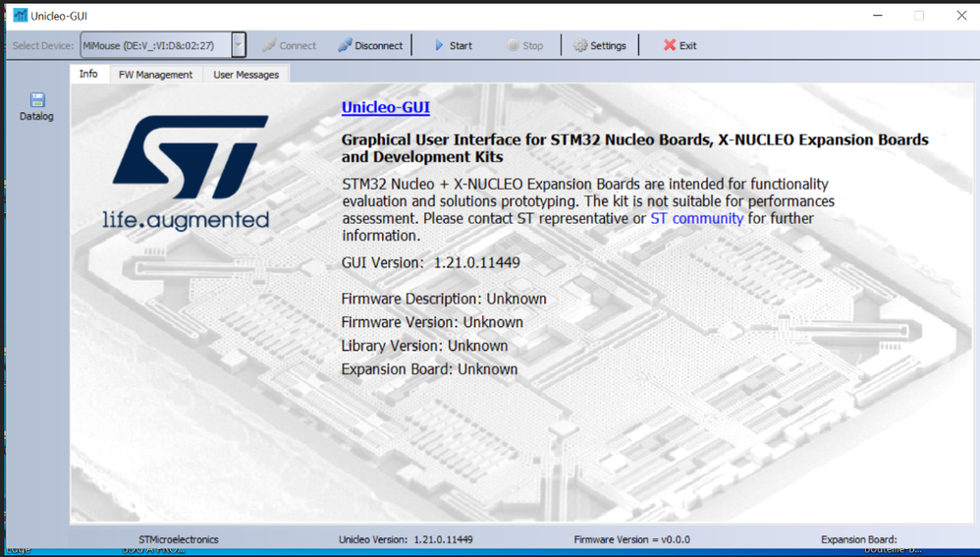This screenshot has height=557, width=980.
Task: Switch to the FW Management tab
Action: pos(155,75)
